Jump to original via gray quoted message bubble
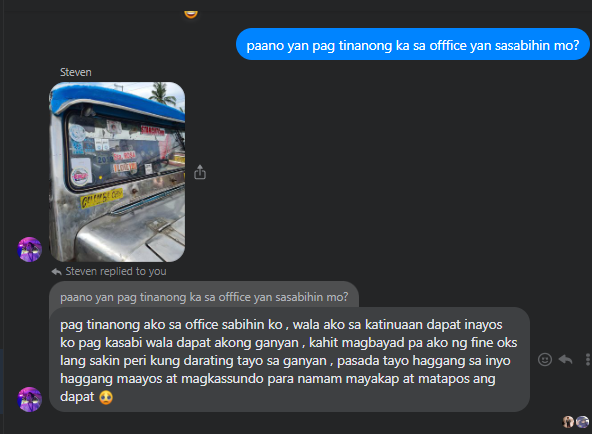This screenshot has width=592, height=434. 204,295
